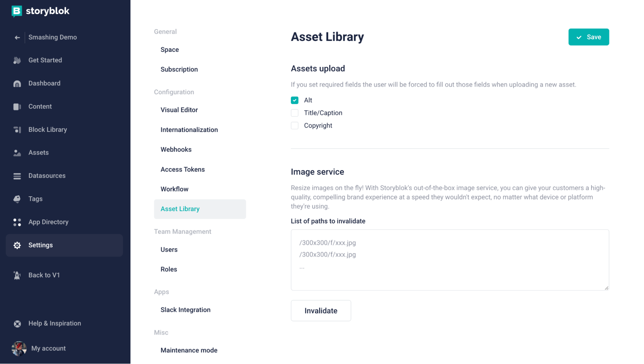Switch back to V1 interface
Screen dimensions: 644x364
pos(44,275)
